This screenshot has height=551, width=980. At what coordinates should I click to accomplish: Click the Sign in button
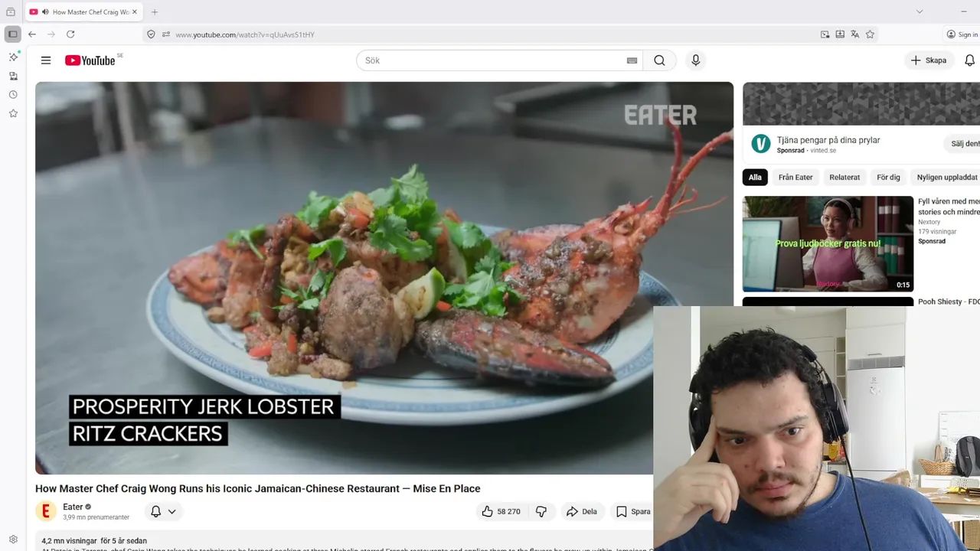[962, 34]
